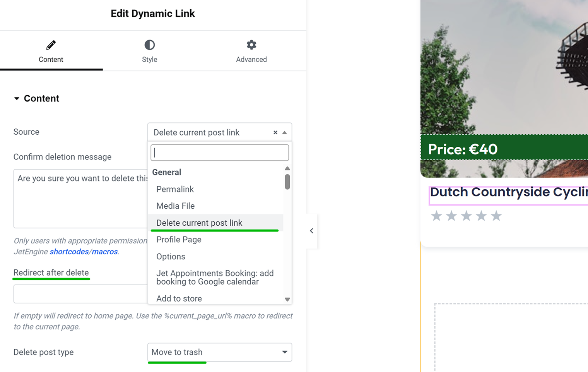Viewport: 588px width, 372px height.
Task: Toggle the Source dropdown arrow
Action: tap(285, 132)
